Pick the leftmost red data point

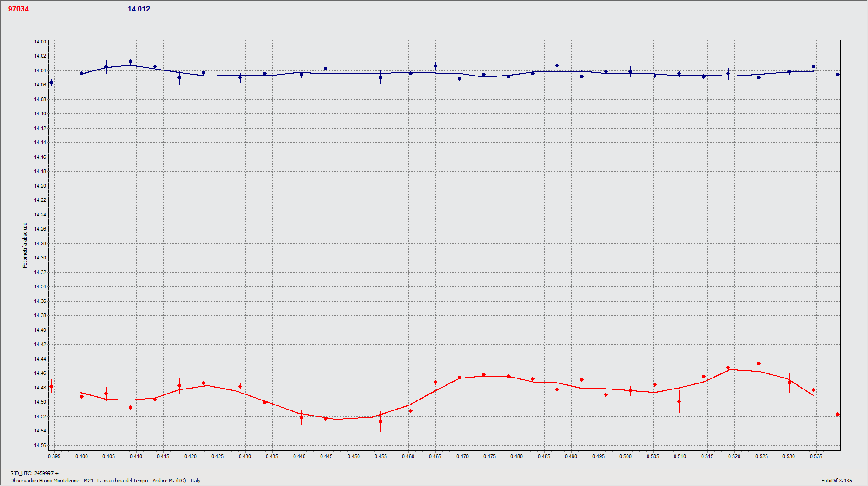pos(51,387)
